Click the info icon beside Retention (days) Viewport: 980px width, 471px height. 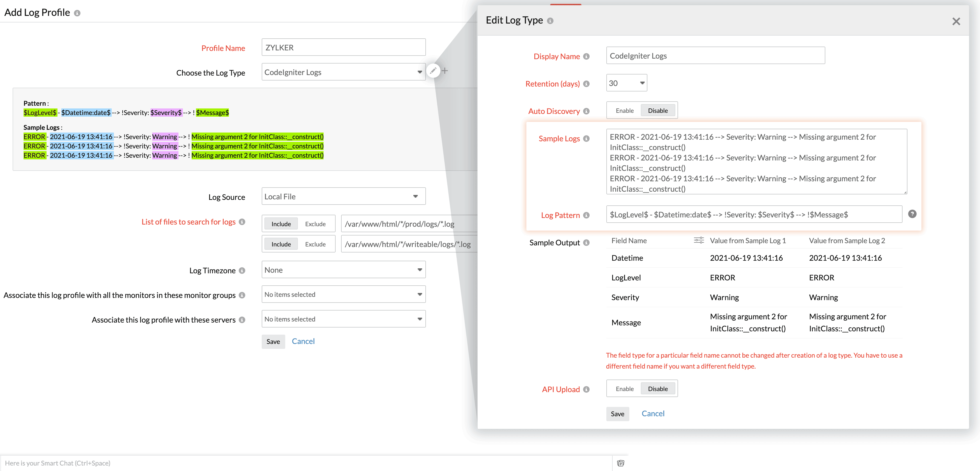586,84
